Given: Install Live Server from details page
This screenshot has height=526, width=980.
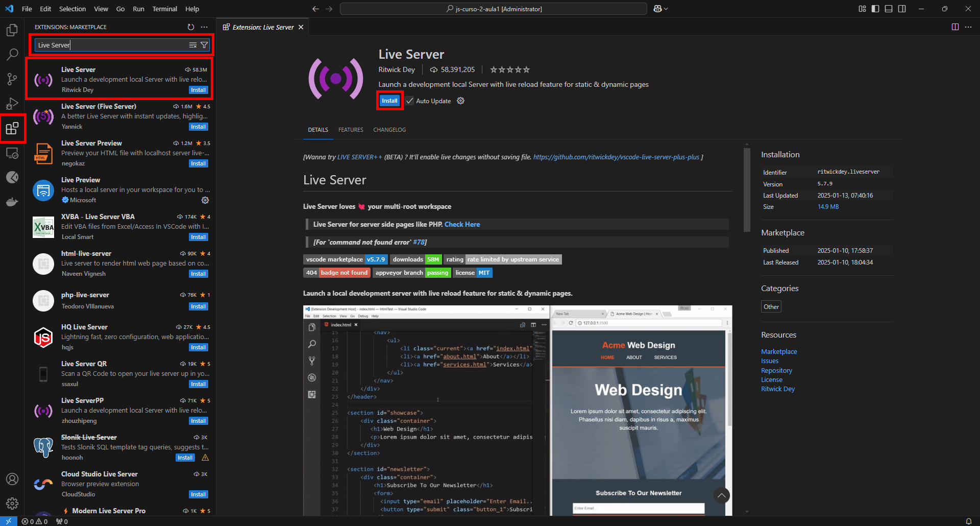Looking at the screenshot, I should (x=389, y=101).
